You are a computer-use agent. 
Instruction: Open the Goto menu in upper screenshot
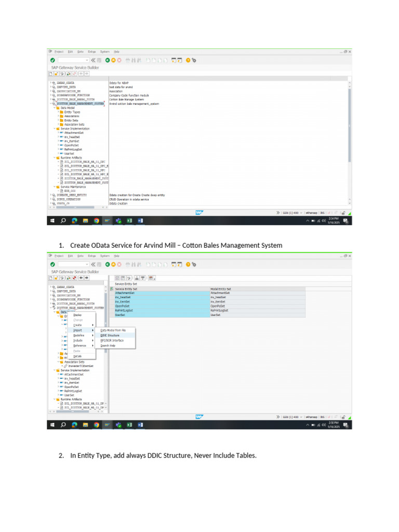click(x=81, y=52)
